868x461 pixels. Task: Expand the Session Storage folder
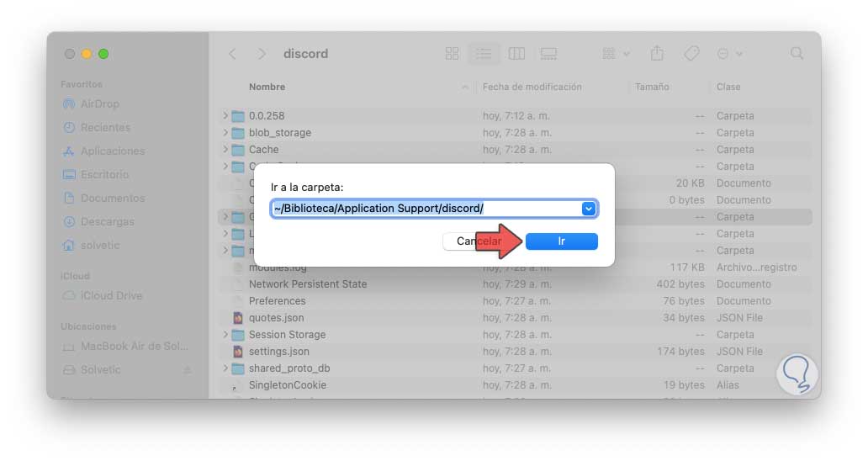pos(225,334)
